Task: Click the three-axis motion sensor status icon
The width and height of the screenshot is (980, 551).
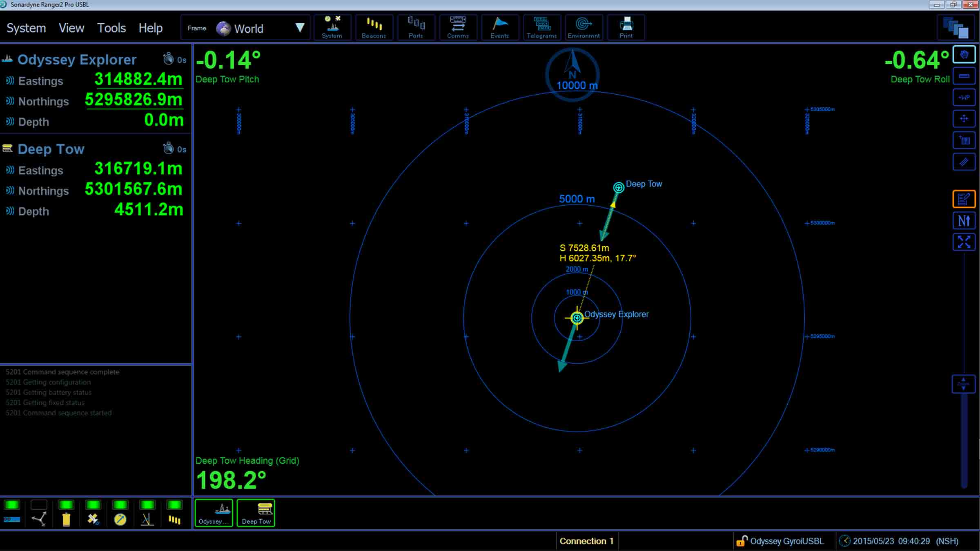Action: [39, 519]
